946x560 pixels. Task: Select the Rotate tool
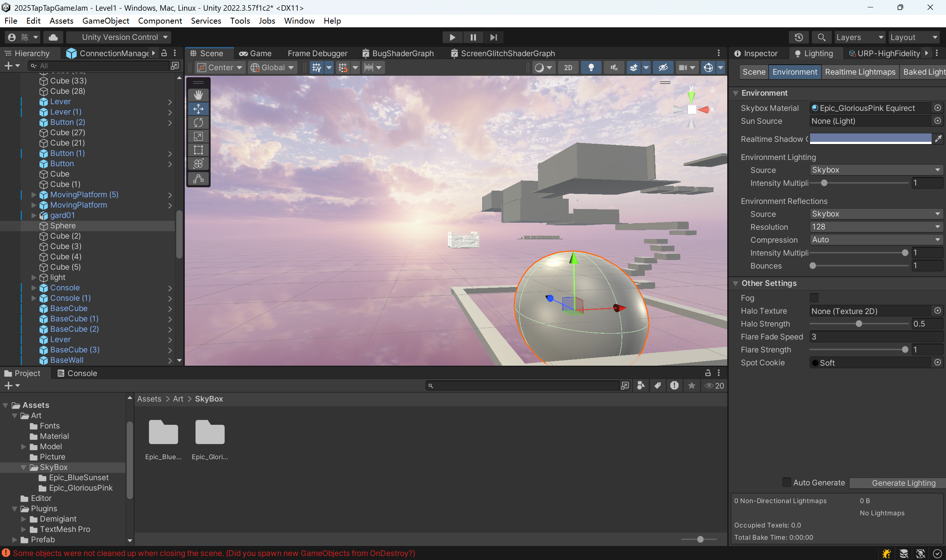pos(198,123)
